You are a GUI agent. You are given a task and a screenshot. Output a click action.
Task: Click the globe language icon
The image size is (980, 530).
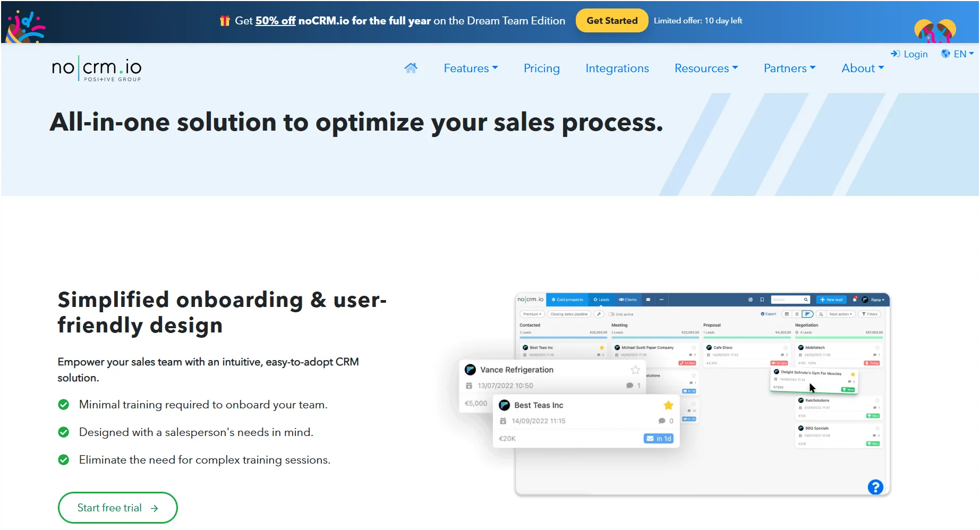point(945,54)
